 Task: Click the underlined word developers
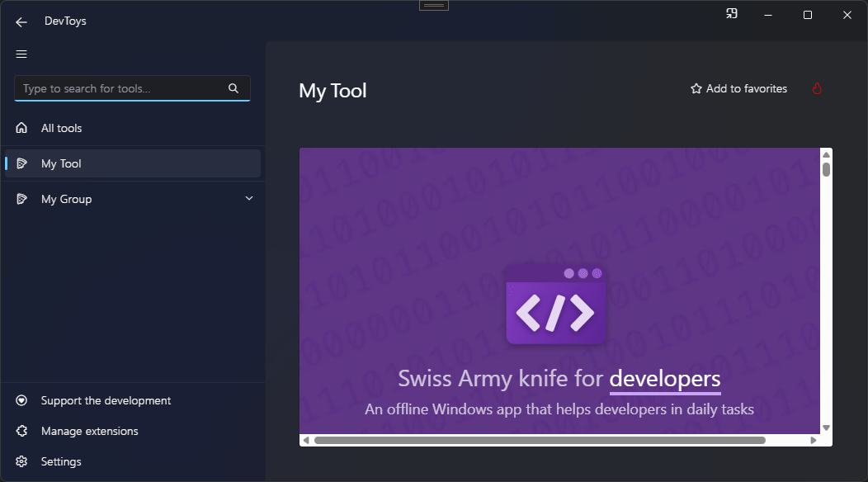(x=665, y=379)
